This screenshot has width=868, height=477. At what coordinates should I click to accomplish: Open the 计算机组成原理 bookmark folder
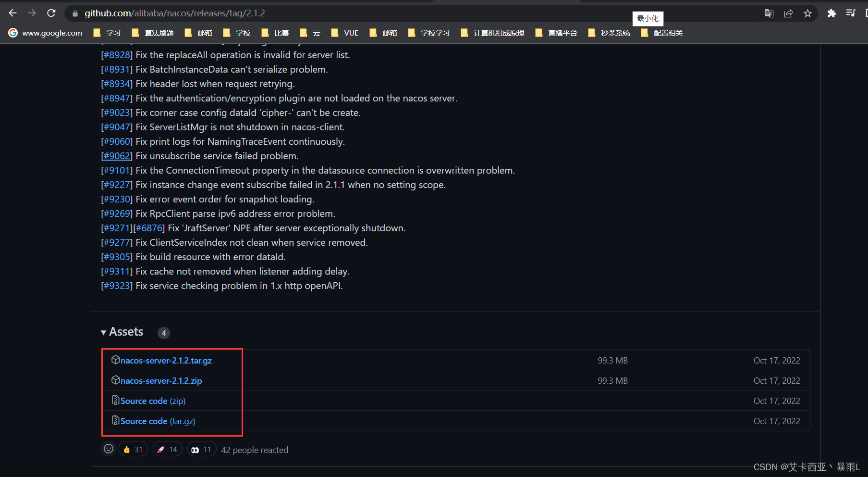pos(492,33)
